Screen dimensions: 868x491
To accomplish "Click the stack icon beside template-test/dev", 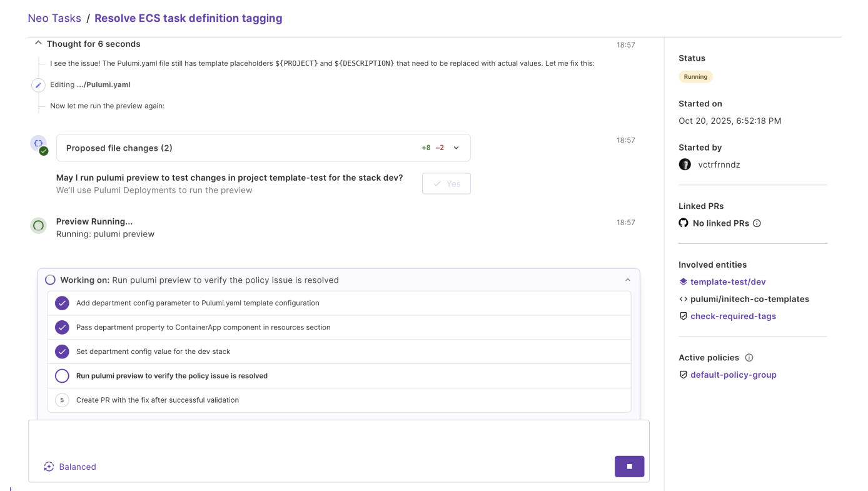I will coord(684,282).
